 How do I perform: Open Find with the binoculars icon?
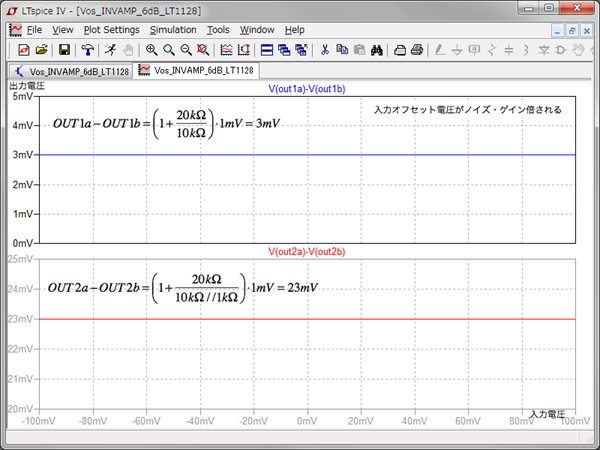pos(378,49)
